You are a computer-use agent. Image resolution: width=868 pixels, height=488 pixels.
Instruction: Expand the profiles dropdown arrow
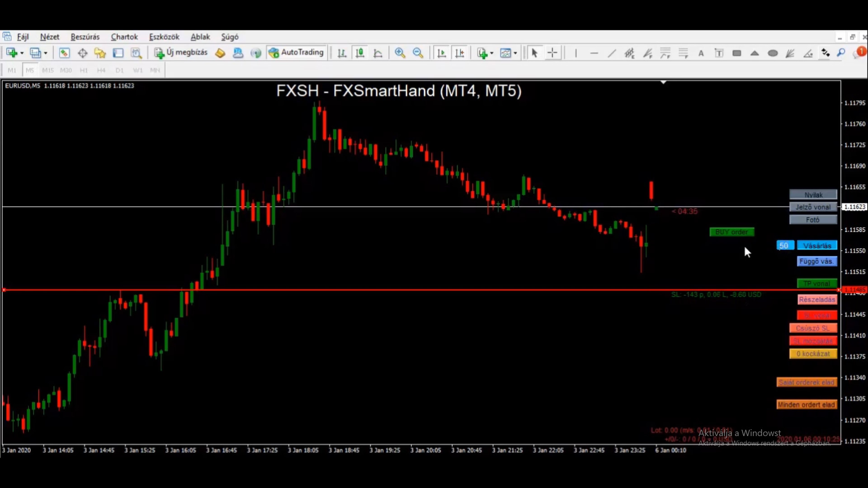click(x=46, y=53)
